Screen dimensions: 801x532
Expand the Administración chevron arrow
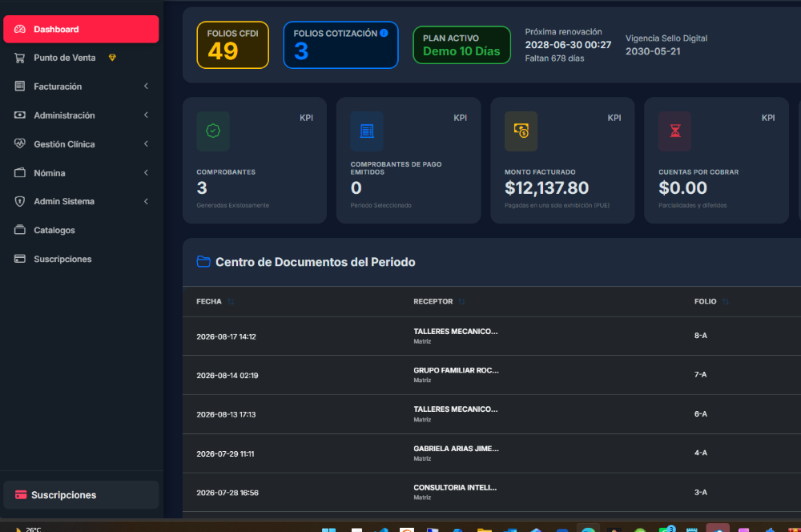(x=146, y=115)
